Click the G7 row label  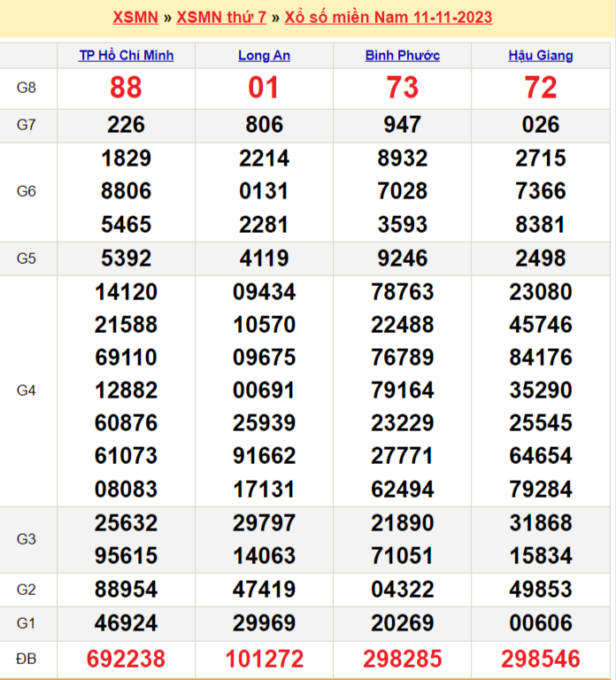pyautogui.click(x=27, y=125)
